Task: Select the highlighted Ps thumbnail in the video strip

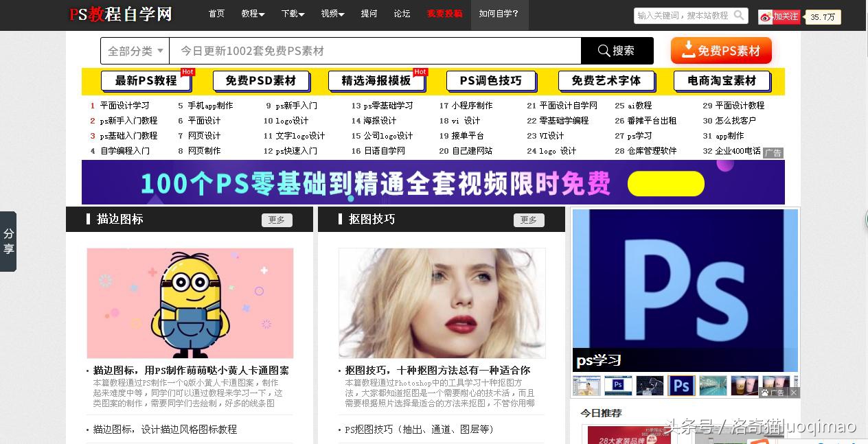Action: tap(681, 385)
